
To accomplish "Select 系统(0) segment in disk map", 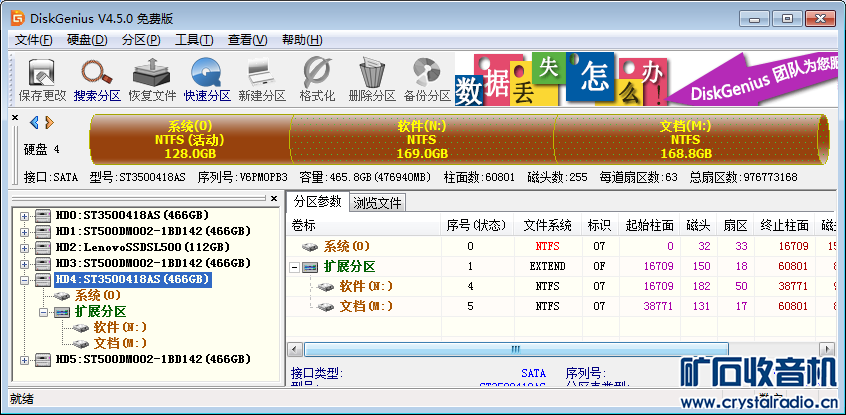I will coord(190,140).
